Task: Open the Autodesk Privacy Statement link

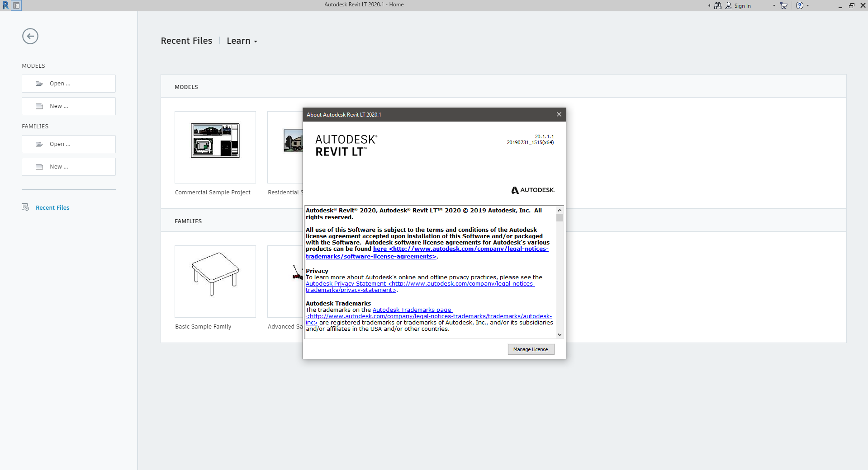Action: pyautogui.click(x=420, y=287)
